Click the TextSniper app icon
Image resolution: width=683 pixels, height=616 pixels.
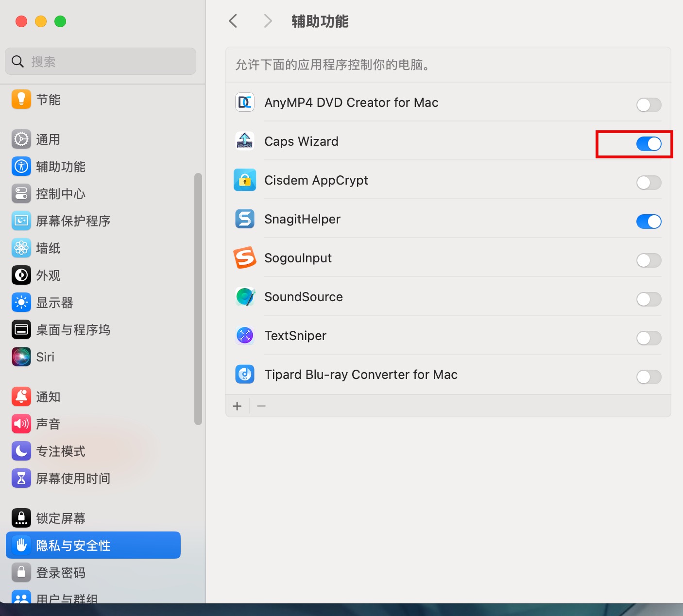pyautogui.click(x=245, y=336)
